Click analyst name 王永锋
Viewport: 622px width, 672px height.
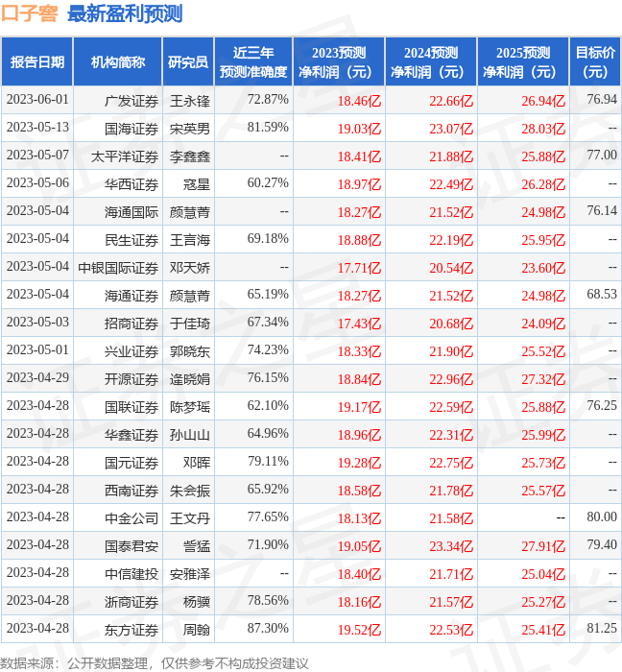click(190, 100)
